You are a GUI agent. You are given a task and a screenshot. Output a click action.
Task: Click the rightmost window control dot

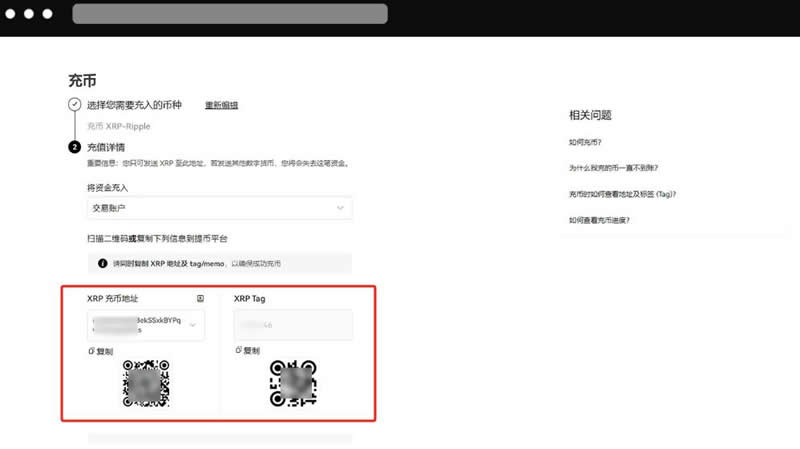[x=48, y=15]
